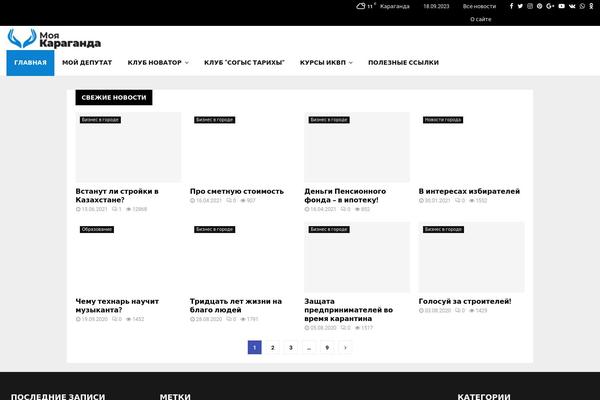Click the next page arrow button

coord(345,348)
